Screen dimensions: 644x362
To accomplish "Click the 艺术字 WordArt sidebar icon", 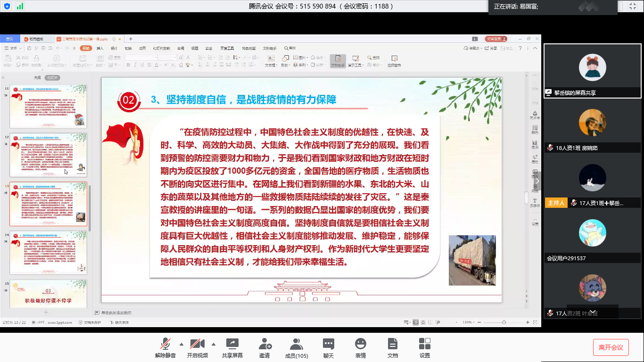I will [x=535, y=115].
